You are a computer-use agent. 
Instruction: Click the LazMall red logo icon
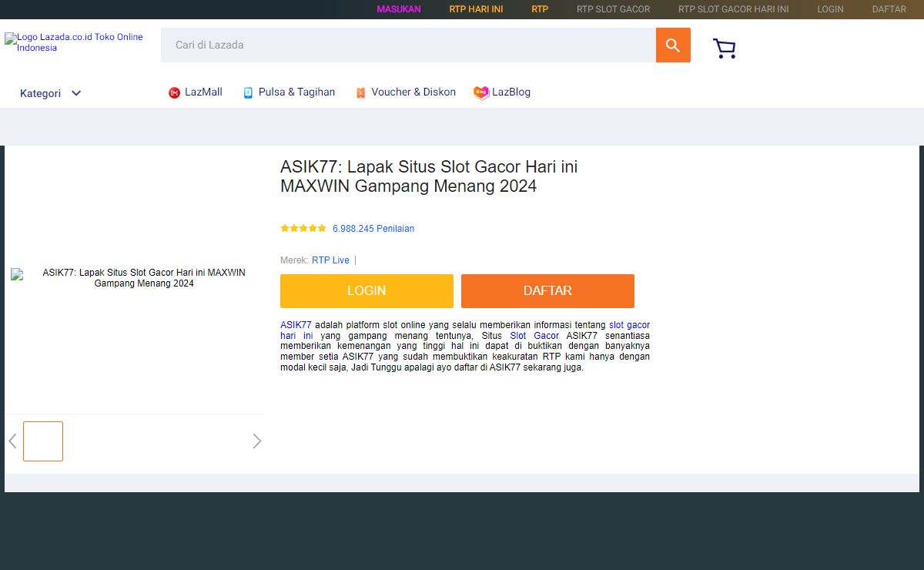click(x=174, y=92)
